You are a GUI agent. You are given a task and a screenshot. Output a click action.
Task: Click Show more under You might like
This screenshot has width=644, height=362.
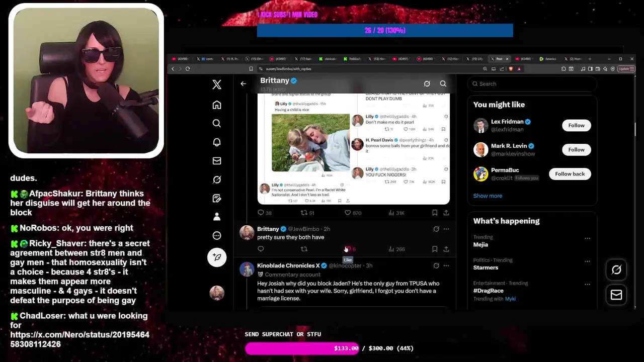[x=488, y=196]
